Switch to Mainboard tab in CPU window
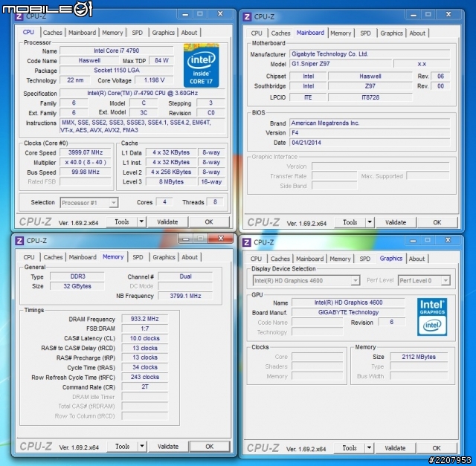Screen dimensions: 476x466 (x=82, y=33)
